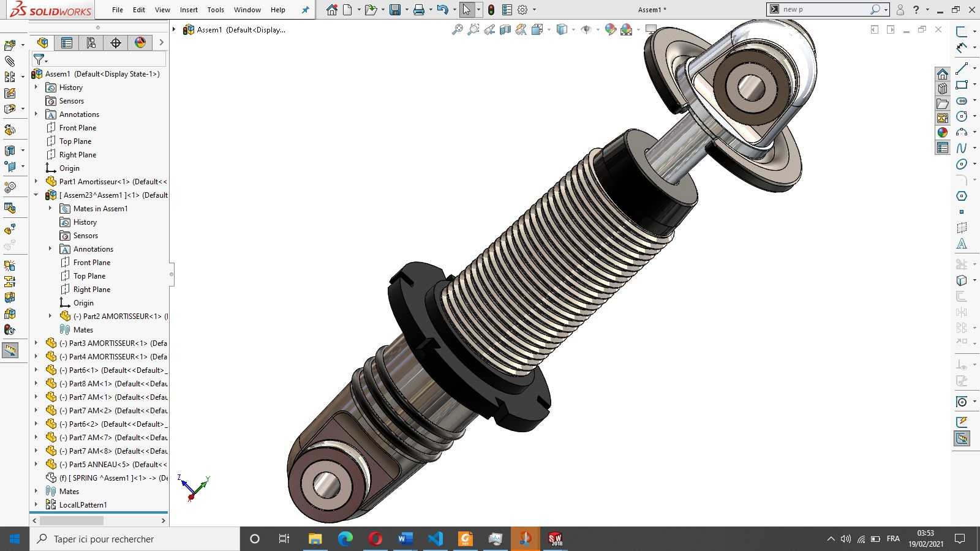
Task: Open the Options gear icon
Action: (522, 10)
